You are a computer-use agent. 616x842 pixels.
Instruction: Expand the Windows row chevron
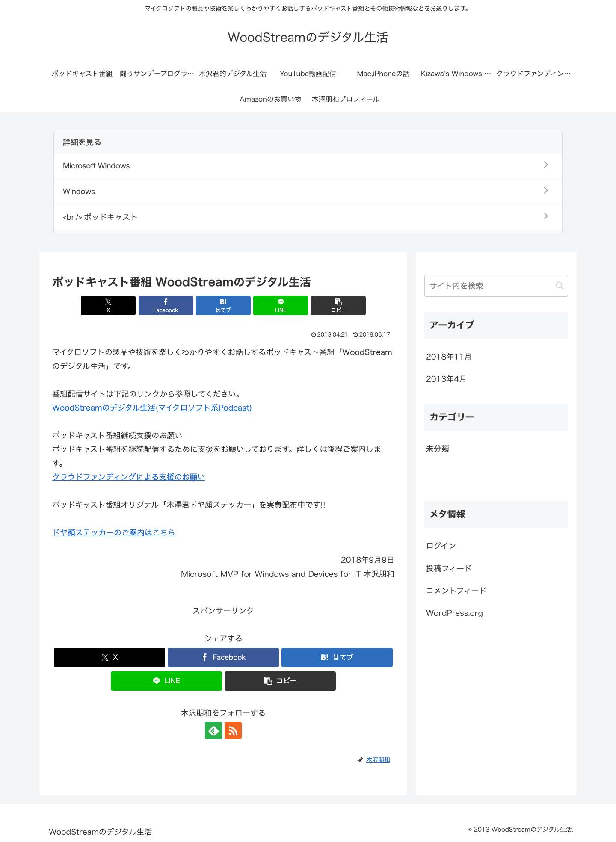coord(546,190)
